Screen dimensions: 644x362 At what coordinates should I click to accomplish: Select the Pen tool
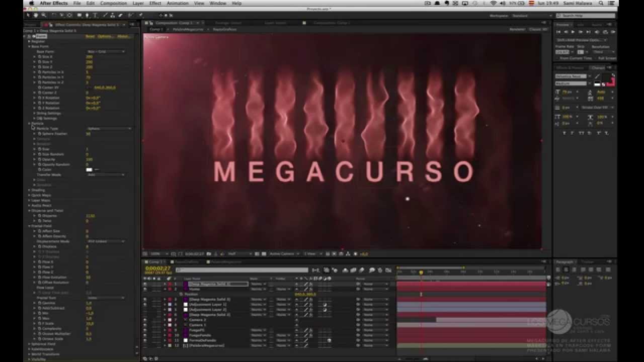pos(87,15)
